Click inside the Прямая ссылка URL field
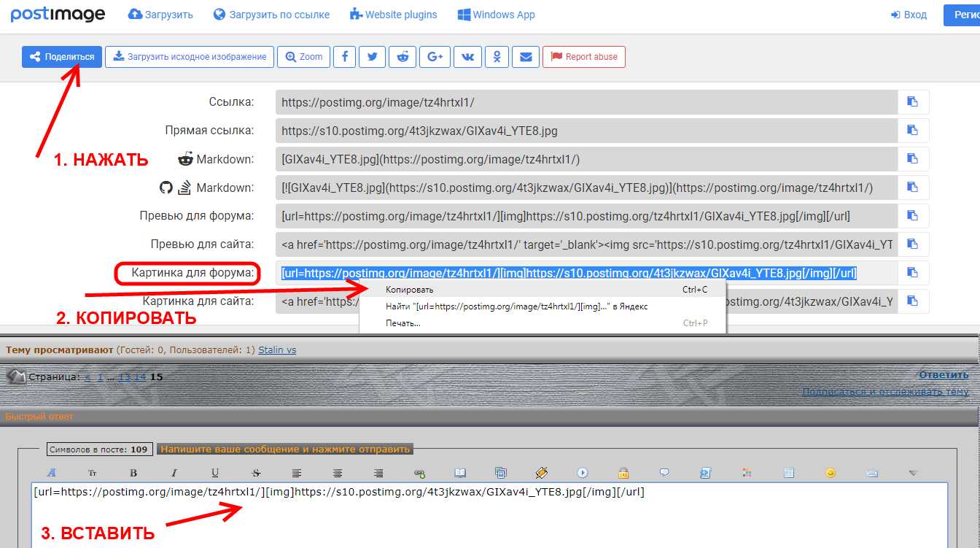 tap(586, 131)
